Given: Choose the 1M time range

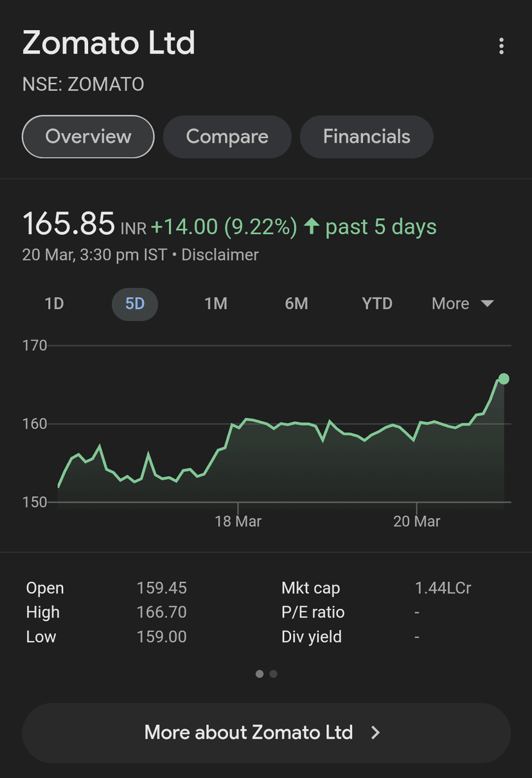Looking at the screenshot, I should click(x=216, y=303).
